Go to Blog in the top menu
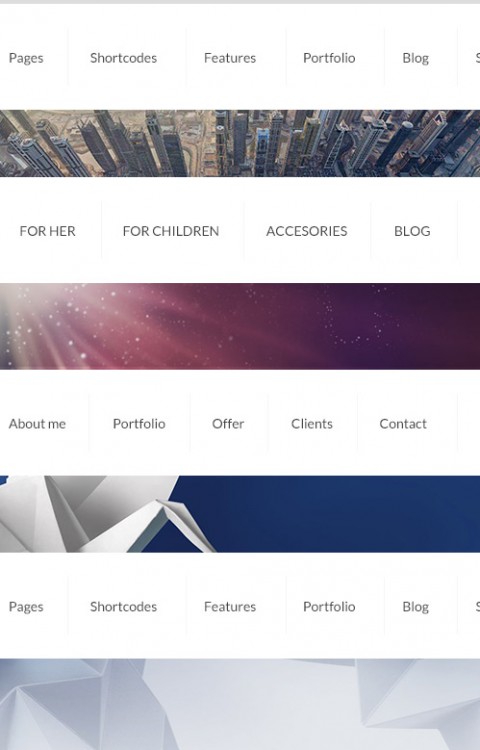 pyautogui.click(x=415, y=58)
